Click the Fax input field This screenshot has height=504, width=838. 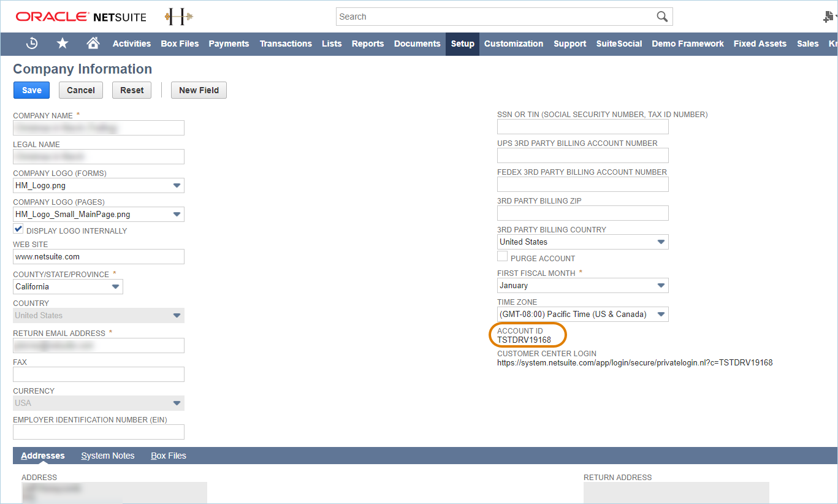coord(99,374)
